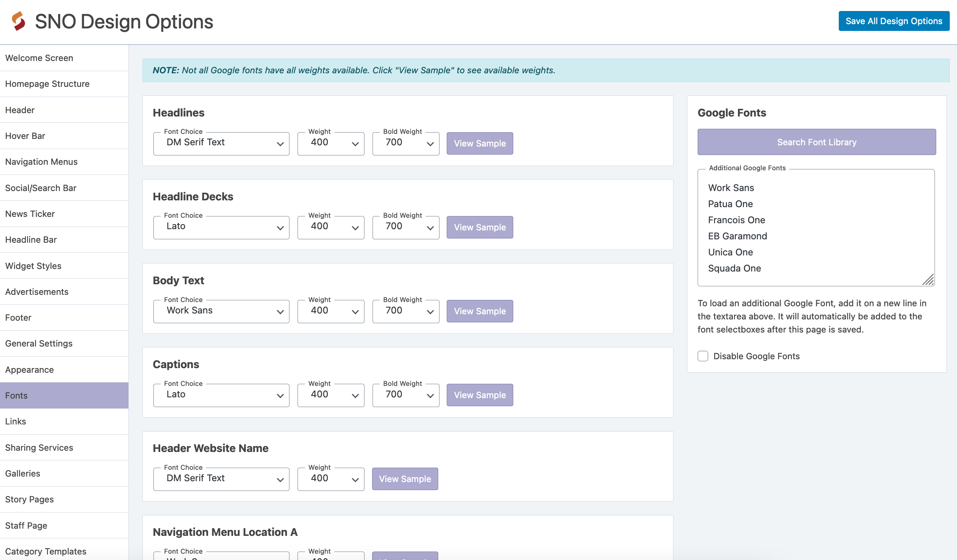Click 'Francois One' line in font list

click(x=737, y=220)
